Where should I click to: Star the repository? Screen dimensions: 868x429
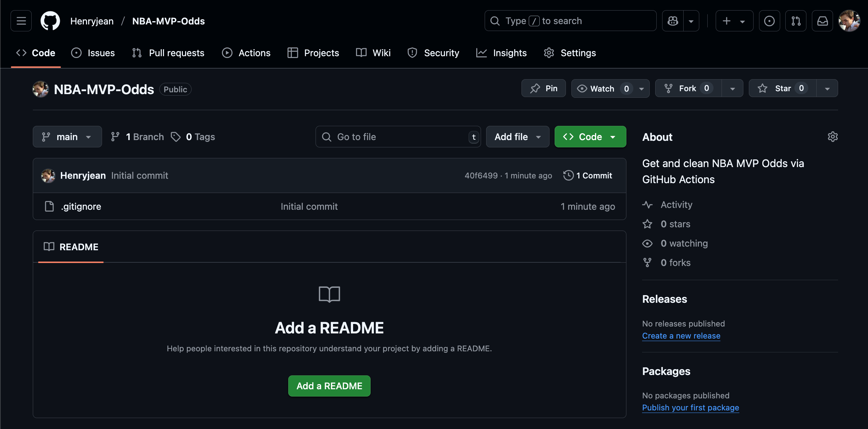(782, 88)
